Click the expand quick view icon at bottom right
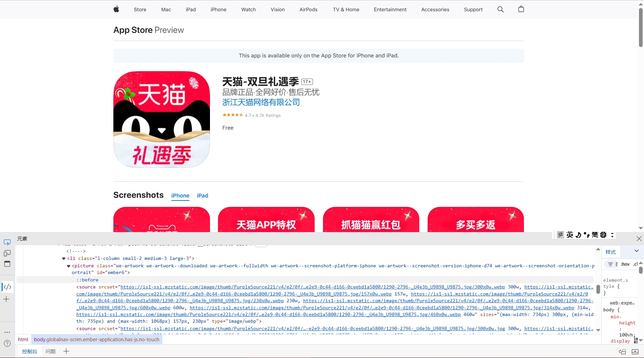The width and height of the screenshot is (644, 358). click(x=635, y=352)
